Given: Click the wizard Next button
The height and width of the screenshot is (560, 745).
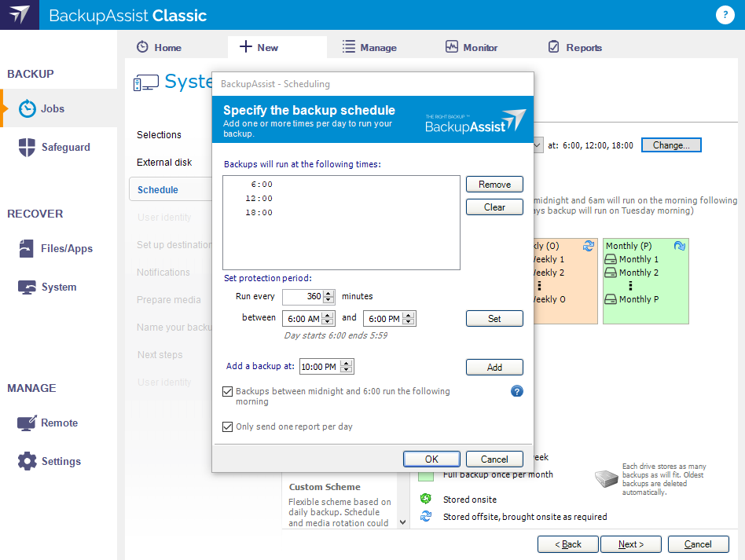Looking at the screenshot, I should pyautogui.click(x=631, y=544).
